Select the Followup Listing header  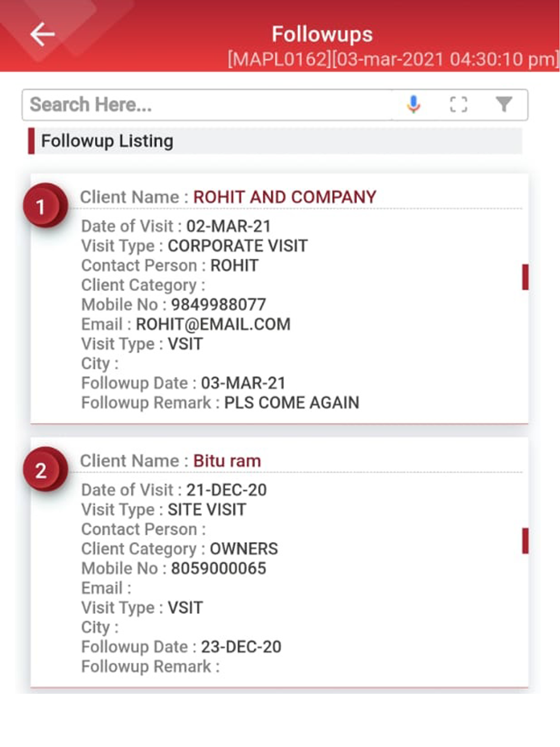pyautogui.click(x=107, y=141)
